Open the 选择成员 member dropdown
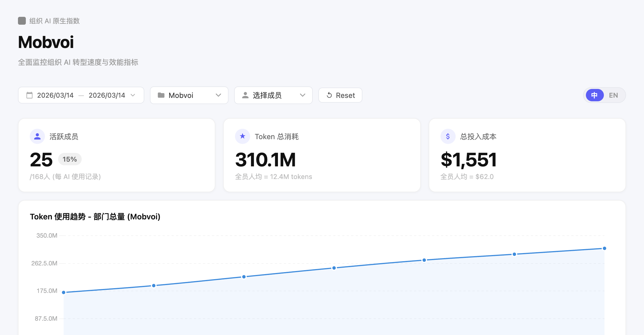The width and height of the screenshot is (644, 335). [x=303, y=95]
